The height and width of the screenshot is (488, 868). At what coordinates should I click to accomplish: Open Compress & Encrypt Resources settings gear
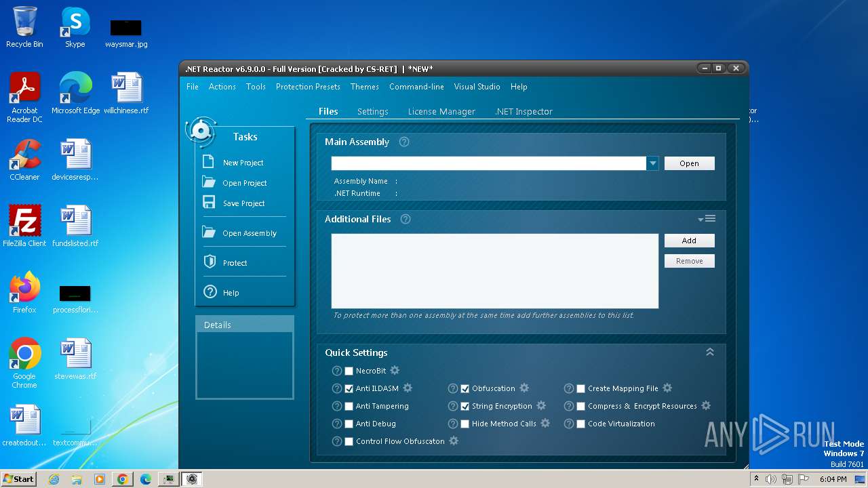[x=706, y=406]
